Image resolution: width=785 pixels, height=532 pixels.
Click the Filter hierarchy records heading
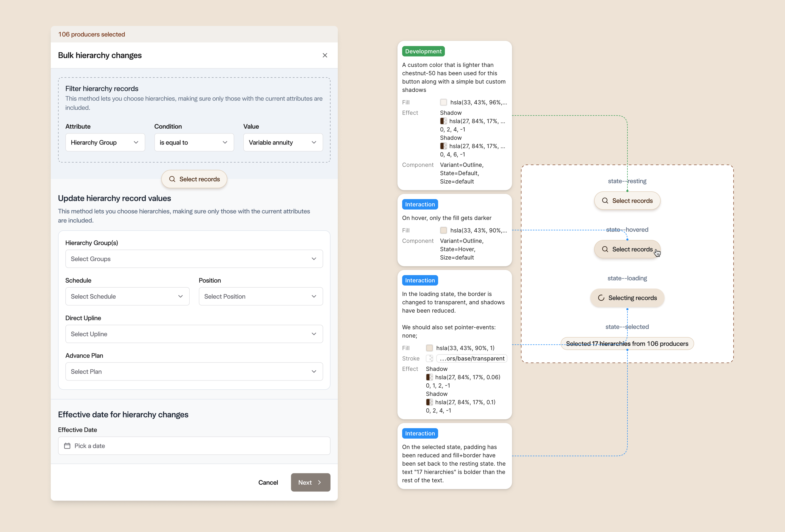[102, 89]
